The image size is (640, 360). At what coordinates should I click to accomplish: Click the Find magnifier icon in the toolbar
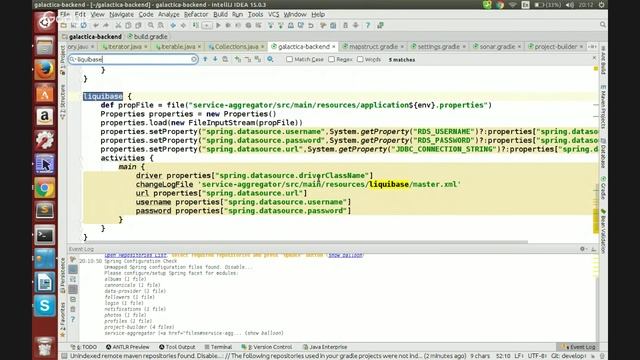(x=151, y=25)
